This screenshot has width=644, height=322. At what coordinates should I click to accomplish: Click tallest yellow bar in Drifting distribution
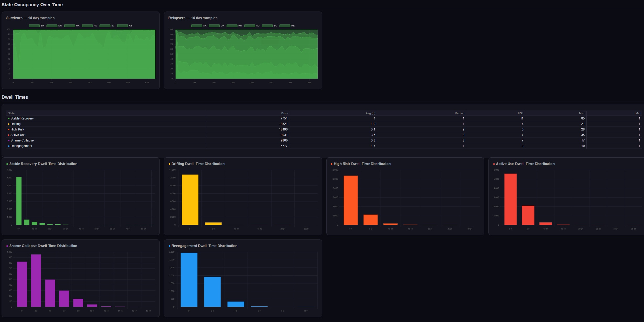click(190, 200)
